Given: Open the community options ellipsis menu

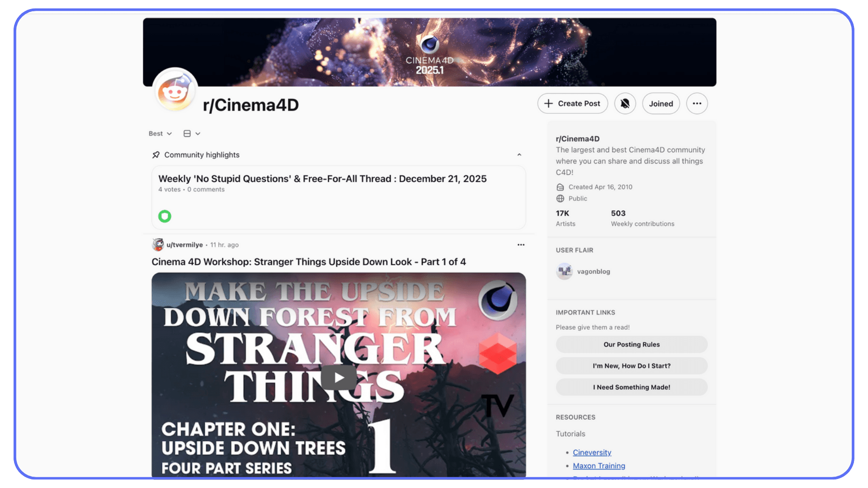Looking at the screenshot, I should point(697,103).
